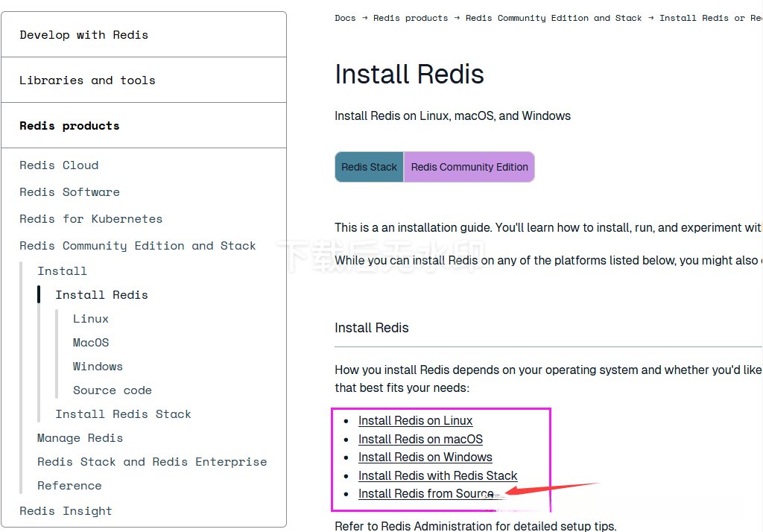This screenshot has height=532, width=763.
Task: Select the Install Redis sidebar item
Action: point(101,295)
